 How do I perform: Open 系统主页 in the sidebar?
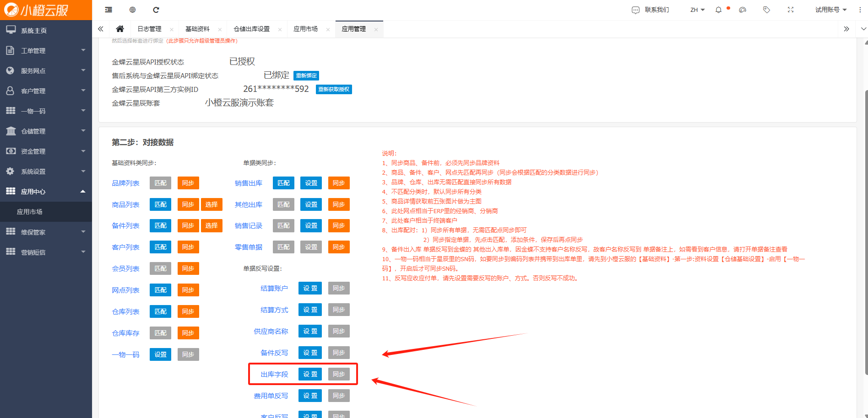46,30
